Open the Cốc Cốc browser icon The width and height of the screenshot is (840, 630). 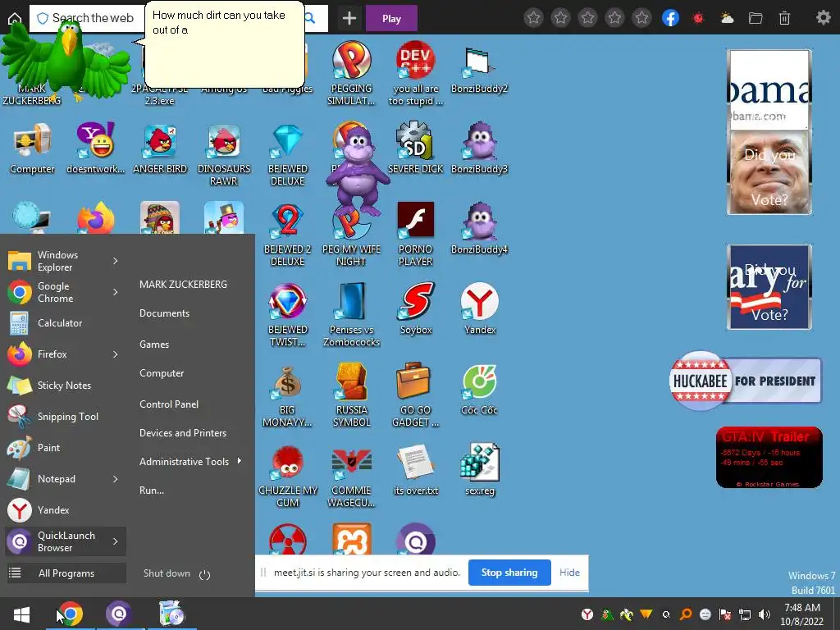tap(479, 390)
